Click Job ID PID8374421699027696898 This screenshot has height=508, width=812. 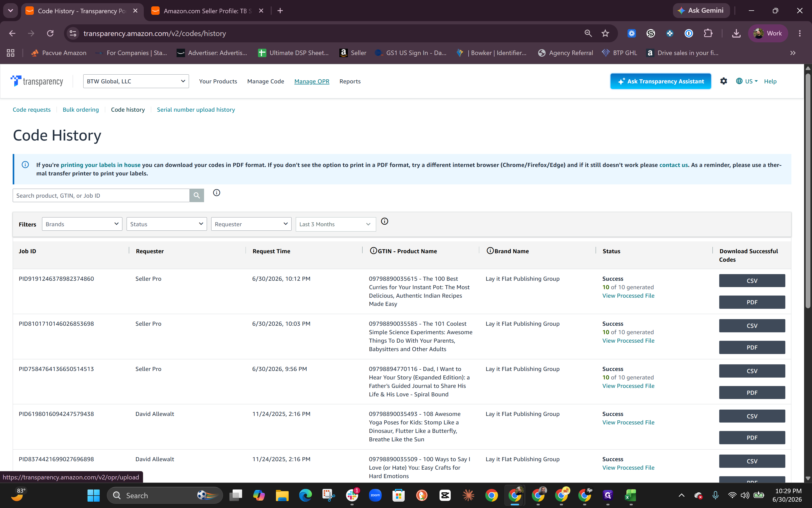point(56,459)
